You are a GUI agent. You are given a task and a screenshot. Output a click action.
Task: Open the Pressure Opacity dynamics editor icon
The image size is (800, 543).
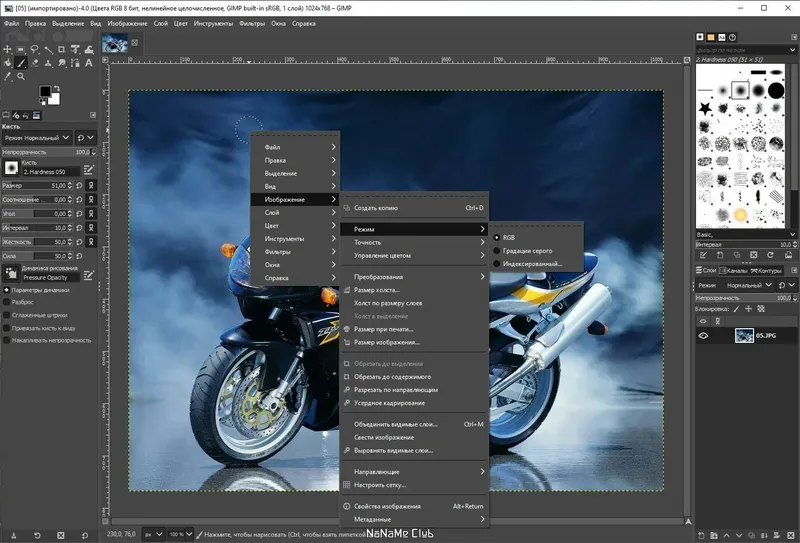(89, 273)
